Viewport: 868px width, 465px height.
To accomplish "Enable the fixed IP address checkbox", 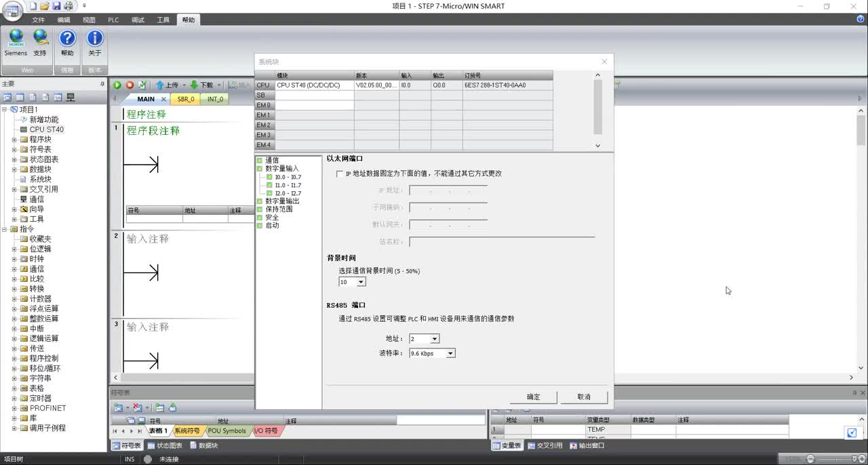I will [x=340, y=174].
